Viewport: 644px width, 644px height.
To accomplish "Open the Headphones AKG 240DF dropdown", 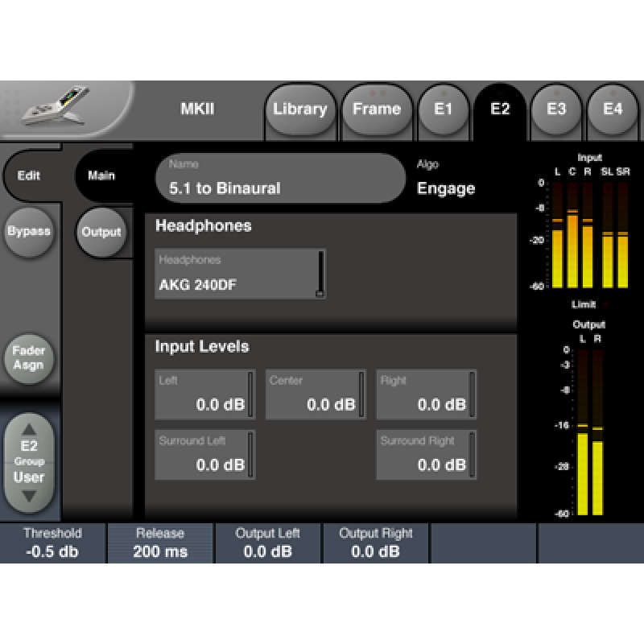I will click(240, 275).
